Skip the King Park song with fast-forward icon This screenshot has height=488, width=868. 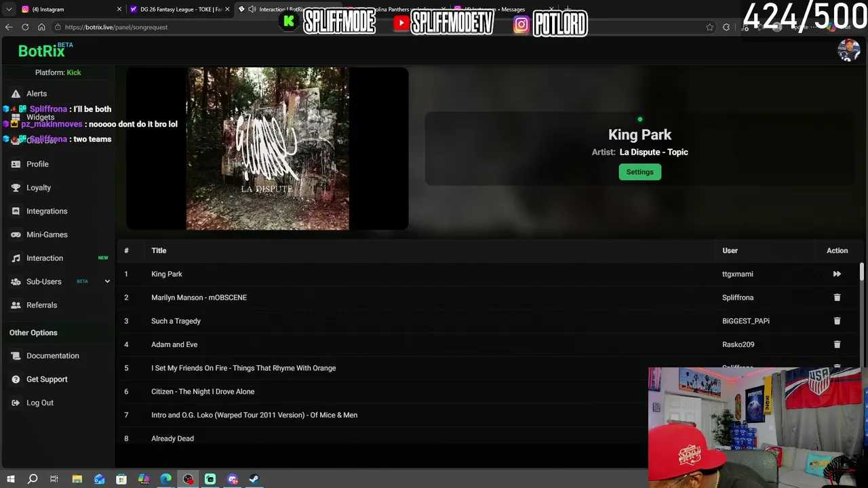tap(837, 274)
